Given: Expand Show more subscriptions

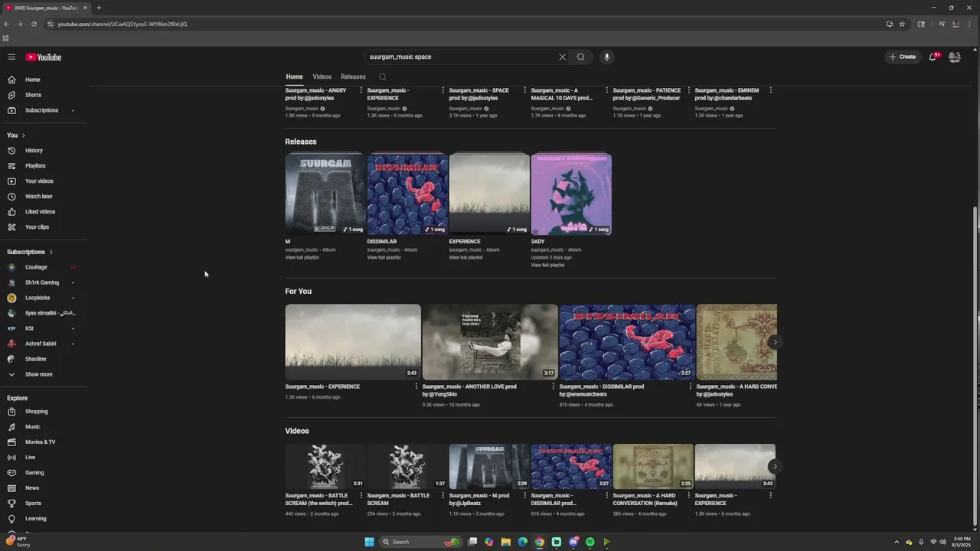Looking at the screenshot, I should click(41, 374).
